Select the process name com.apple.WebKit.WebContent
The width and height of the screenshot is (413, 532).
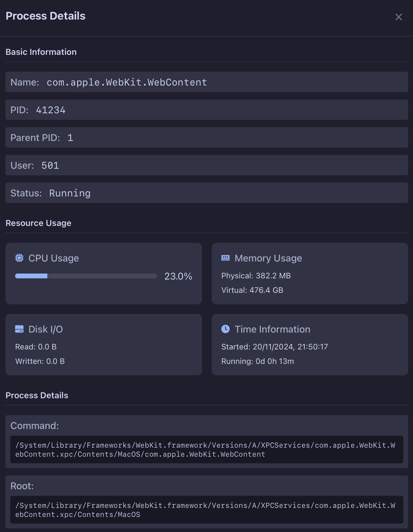pyautogui.click(x=127, y=82)
